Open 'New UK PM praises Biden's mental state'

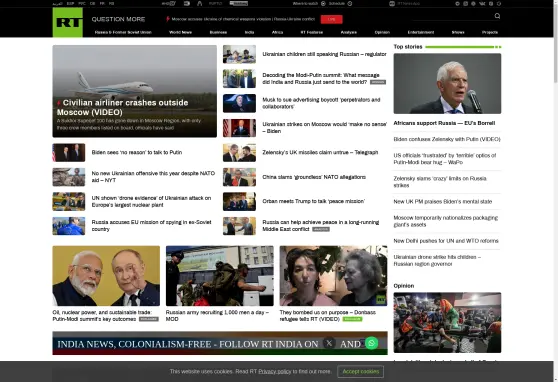tap(443, 202)
